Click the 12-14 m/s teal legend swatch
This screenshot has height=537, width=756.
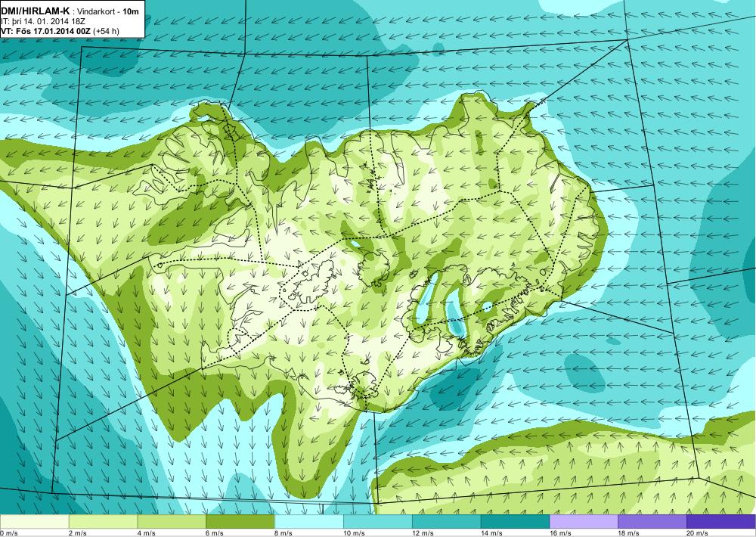(x=447, y=522)
